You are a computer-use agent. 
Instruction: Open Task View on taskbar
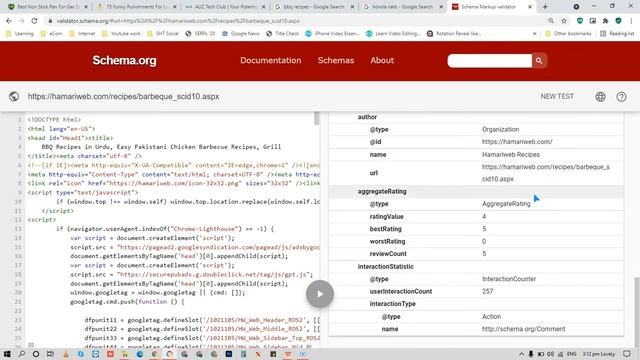50,354
